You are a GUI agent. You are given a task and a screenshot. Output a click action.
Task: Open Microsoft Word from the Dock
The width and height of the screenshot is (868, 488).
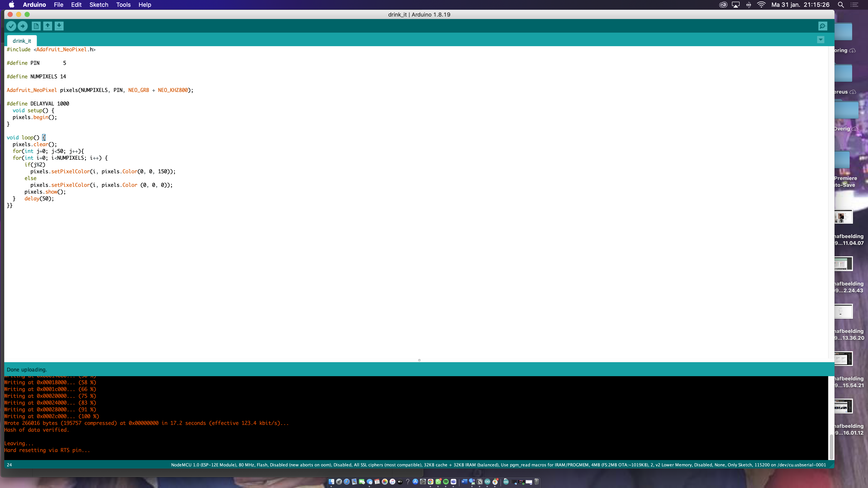pos(465,482)
